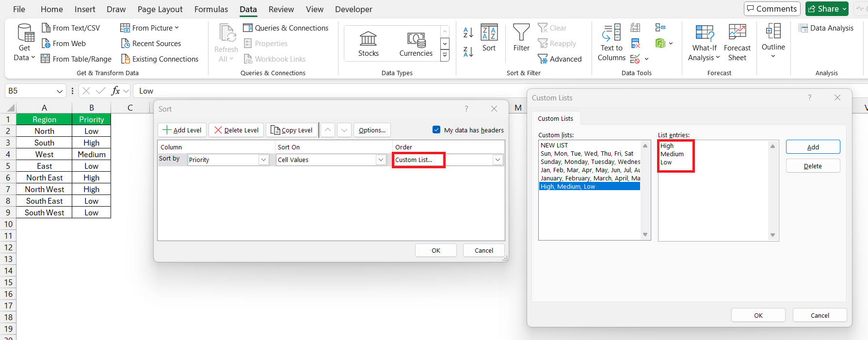Select the Priority header cell B1
The width and height of the screenshot is (868, 340).
click(91, 119)
